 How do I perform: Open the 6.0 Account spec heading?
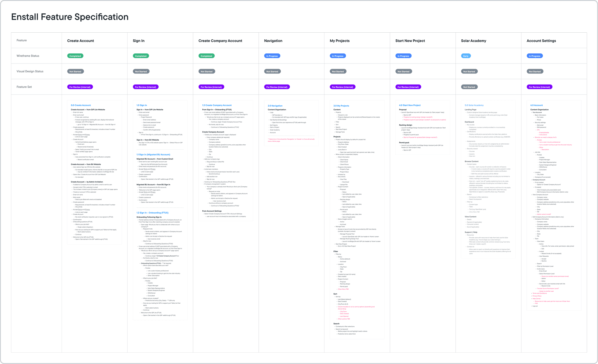pyautogui.click(x=537, y=105)
